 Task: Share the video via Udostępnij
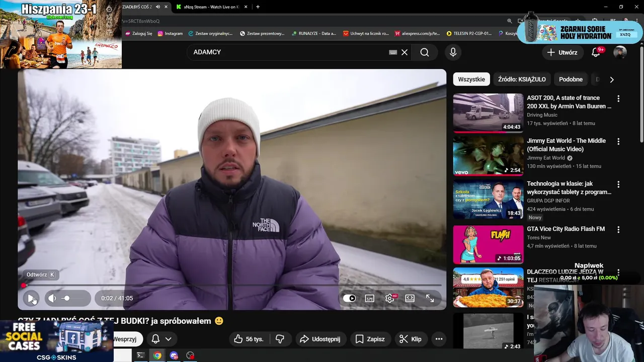320,339
